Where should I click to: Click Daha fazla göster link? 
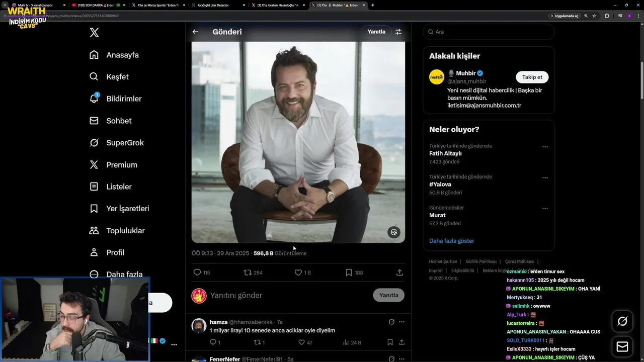tap(451, 241)
